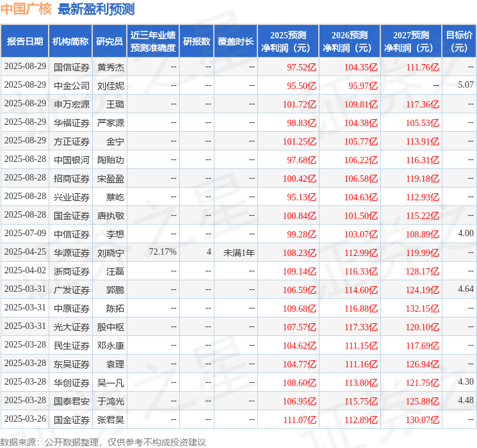Select the 华创证券 institution cell
The image size is (477, 448).
pos(72,382)
